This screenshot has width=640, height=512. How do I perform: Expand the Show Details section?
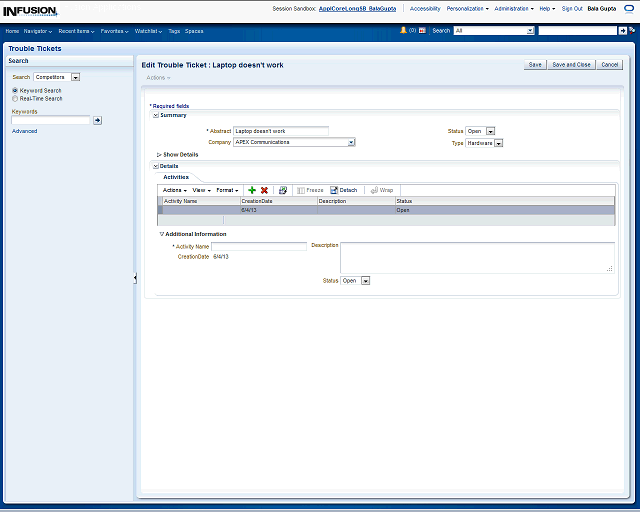point(160,155)
